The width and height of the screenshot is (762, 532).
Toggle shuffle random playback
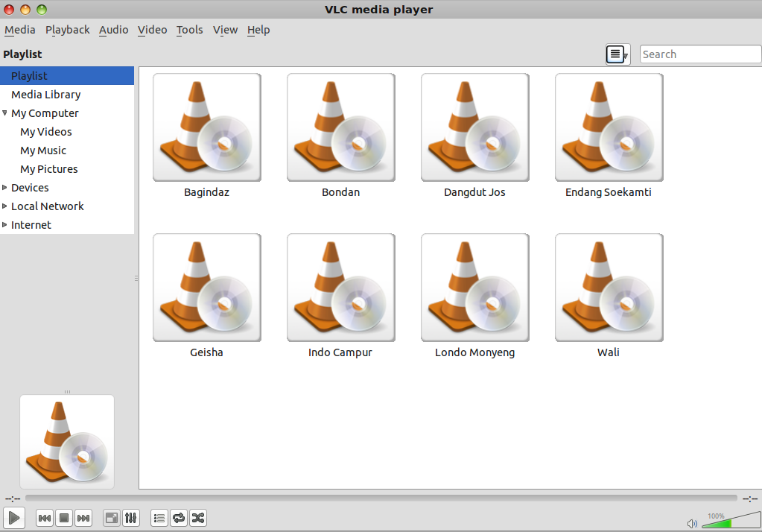[198, 518]
